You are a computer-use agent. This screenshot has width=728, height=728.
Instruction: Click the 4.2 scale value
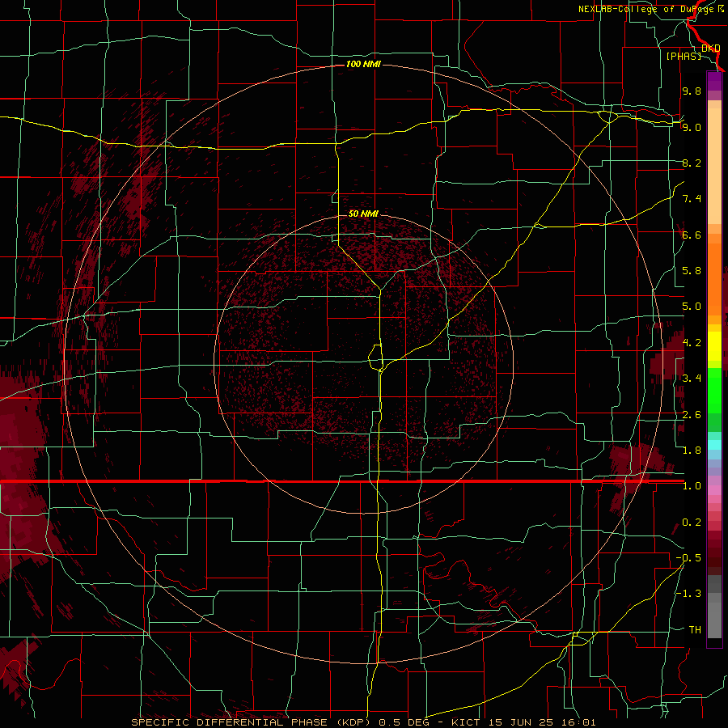[692, 343]
